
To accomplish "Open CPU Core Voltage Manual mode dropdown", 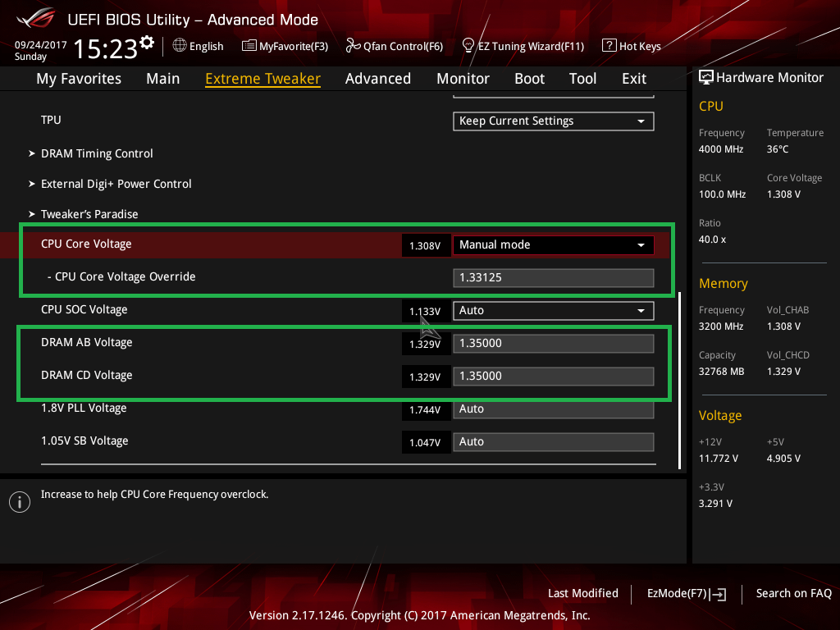I will pos(554,244).
